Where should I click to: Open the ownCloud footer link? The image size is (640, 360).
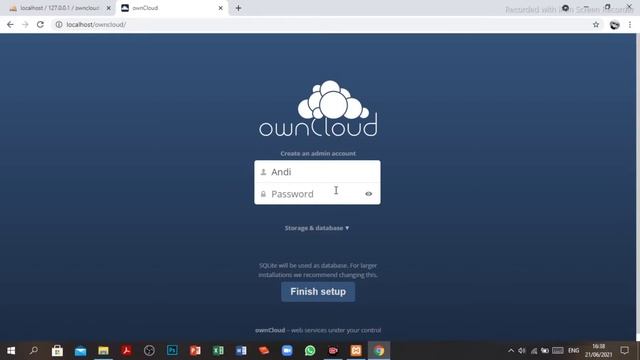(270, 330)
